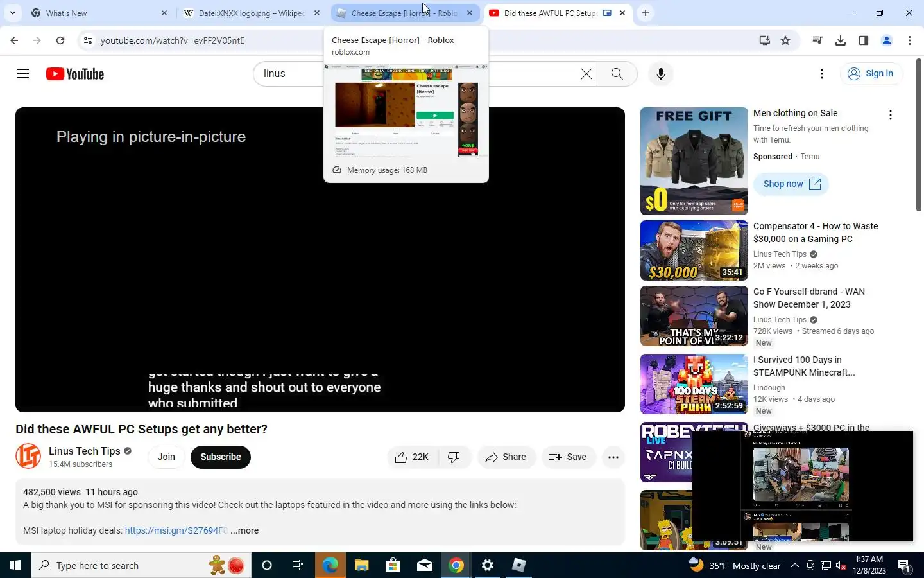This screenshot has height=578, width=924.
Task: Dislike the video with thumbs down
Action: pyautogui.click(x=454, y=457)
